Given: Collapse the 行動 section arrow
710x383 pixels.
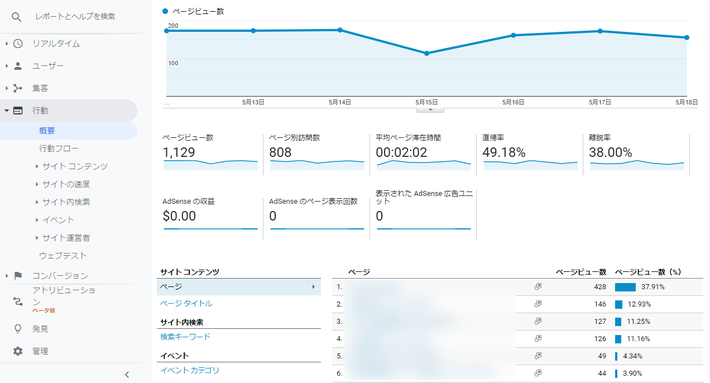Looking at the screenshot, I should (6, 110).
